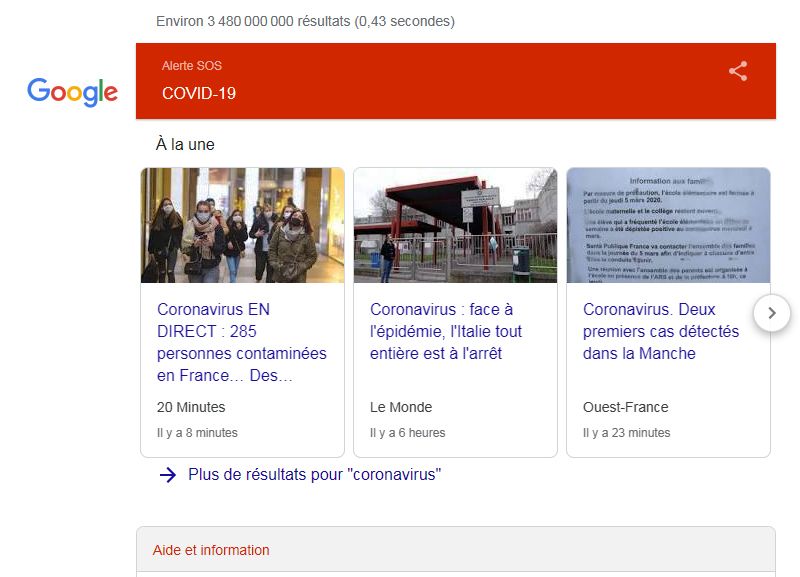Screen dimensions: 800x577
Task: Click the À la une section heading
Action: (185, 144)
